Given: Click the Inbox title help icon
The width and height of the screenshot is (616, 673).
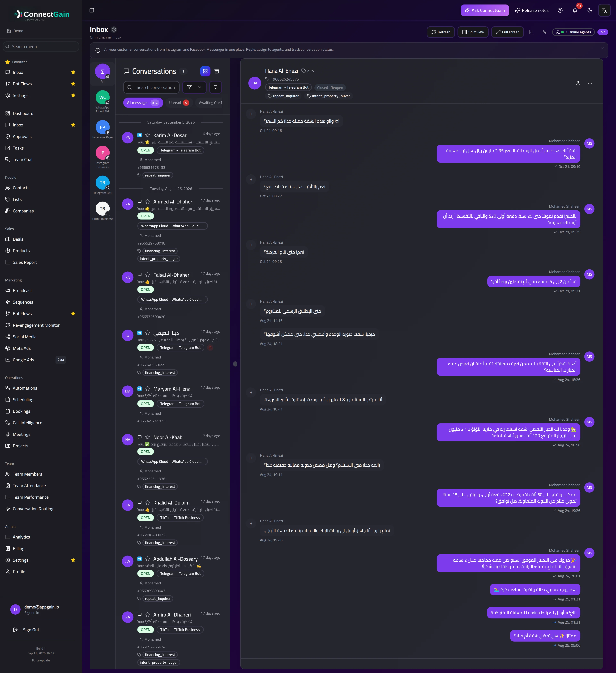Looking at the screenshot, I should click(114, 29).
